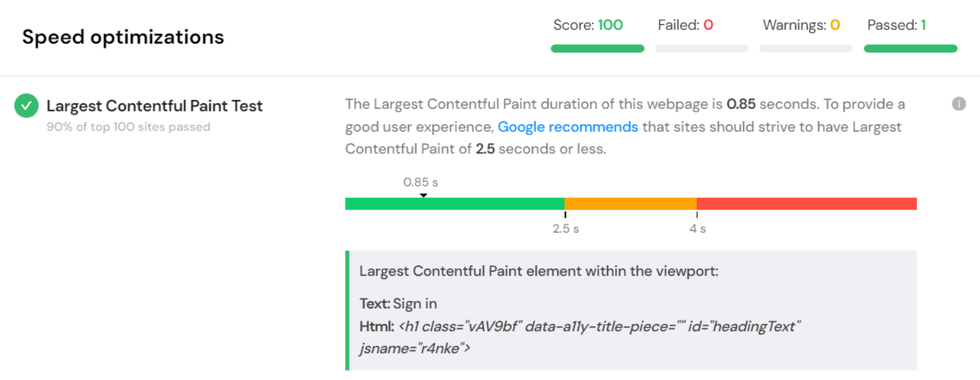Click the 4 s threshold label
The image size is (980, 380).
[698, 229]
